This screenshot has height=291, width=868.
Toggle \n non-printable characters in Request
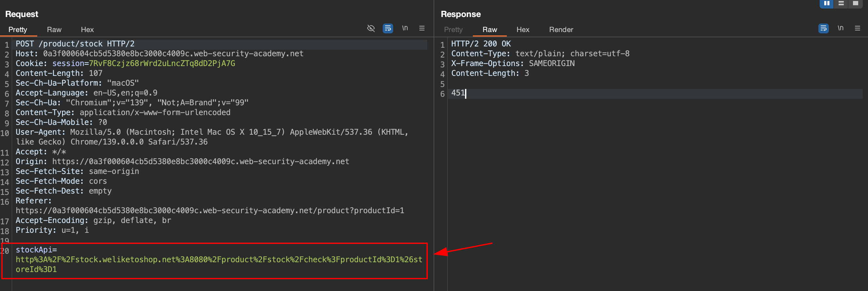(405, 28)
